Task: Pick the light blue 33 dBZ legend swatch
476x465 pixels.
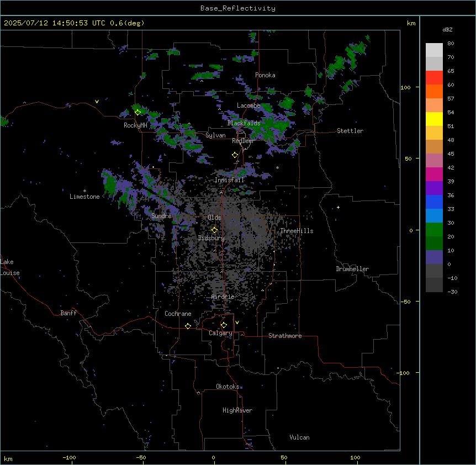Action: point(434,216)
